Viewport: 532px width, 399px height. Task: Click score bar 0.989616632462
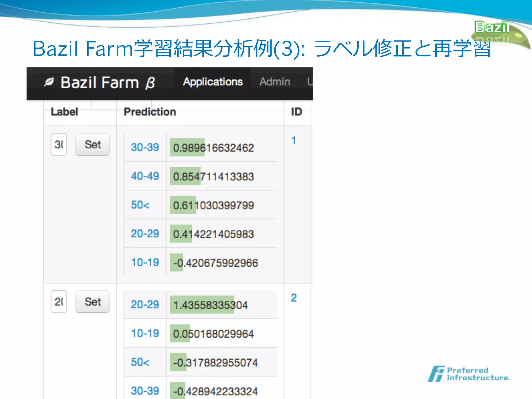pyautogui.click(x=187, y=148)
